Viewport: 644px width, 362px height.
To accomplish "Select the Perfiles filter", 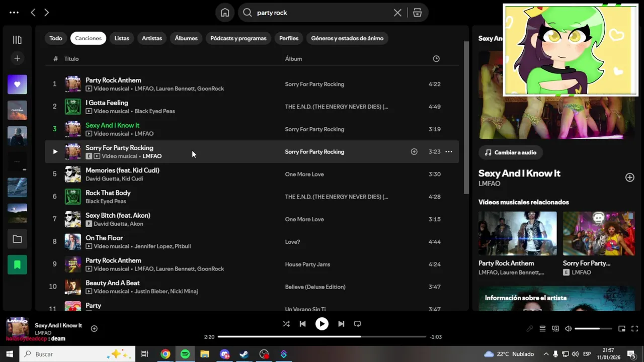I will coord(289,38).
